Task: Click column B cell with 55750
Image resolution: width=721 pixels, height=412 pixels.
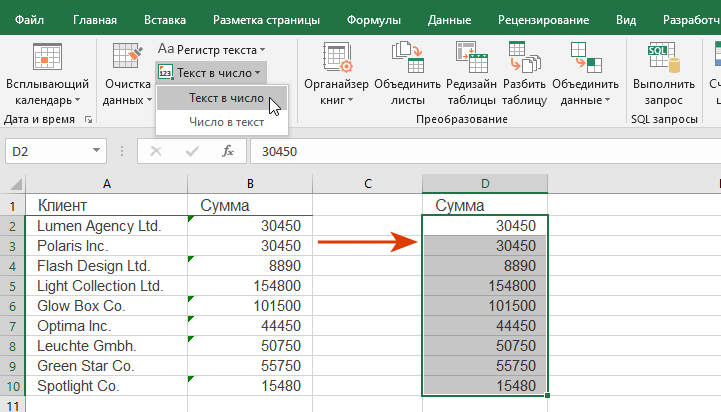Action: click(x=250, y=366)
